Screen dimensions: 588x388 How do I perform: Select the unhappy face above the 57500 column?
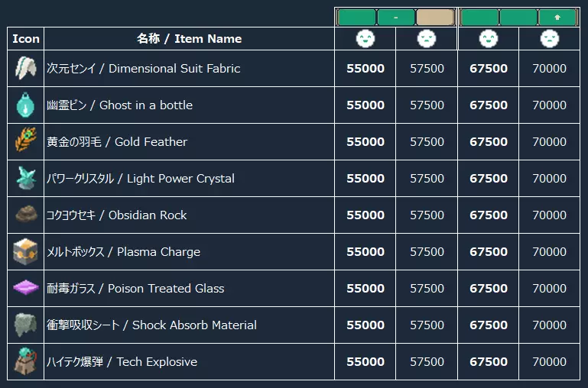point(427,38)
